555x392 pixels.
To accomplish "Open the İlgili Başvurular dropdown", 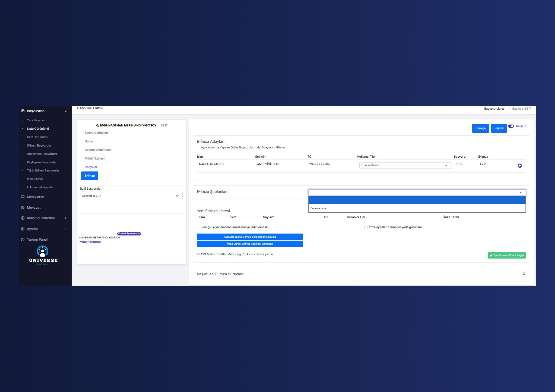I will (131, 196).
